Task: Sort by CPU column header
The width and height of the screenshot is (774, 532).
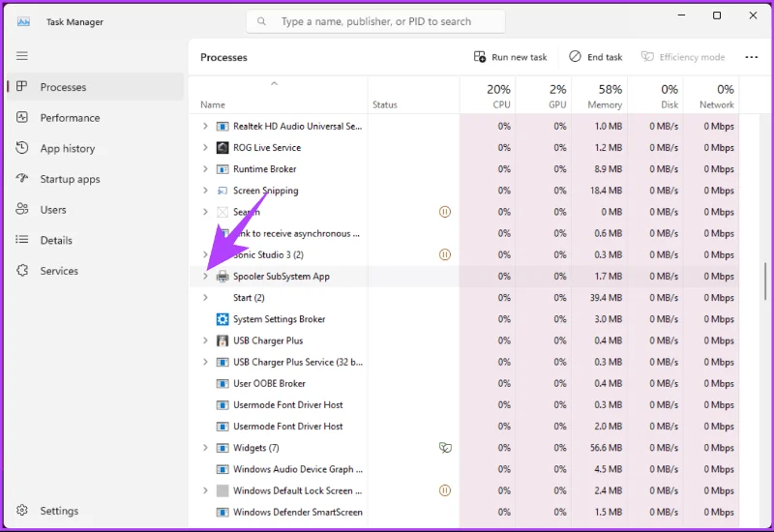Action: (488, 96)
